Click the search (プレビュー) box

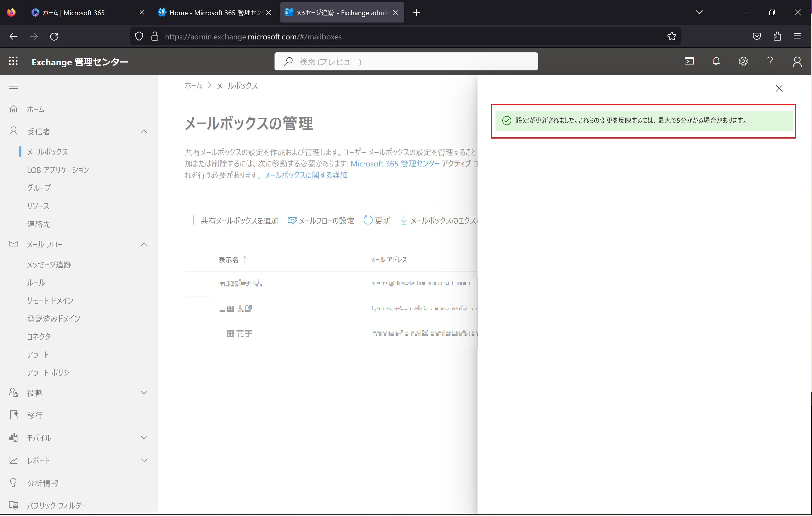coord(406,62)
